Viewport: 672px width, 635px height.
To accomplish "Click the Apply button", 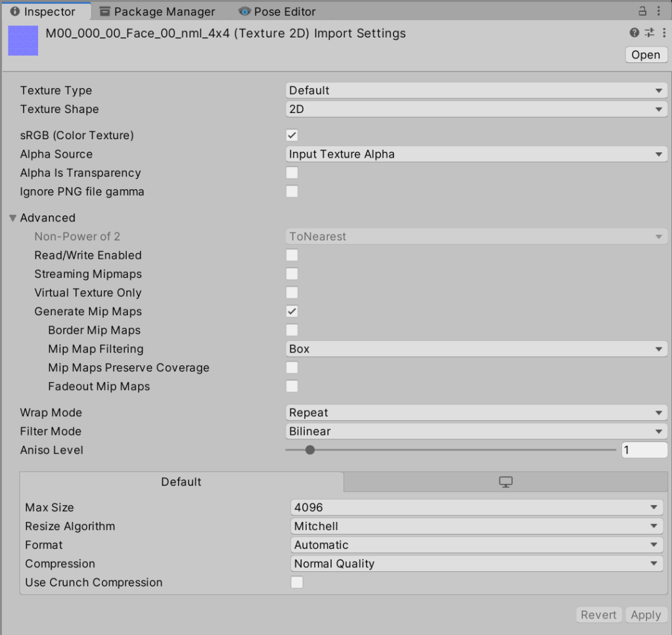I will [646, 615].
